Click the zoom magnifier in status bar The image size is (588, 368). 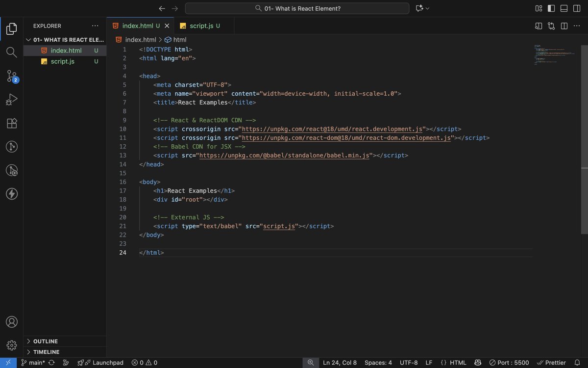coord(311,363)
